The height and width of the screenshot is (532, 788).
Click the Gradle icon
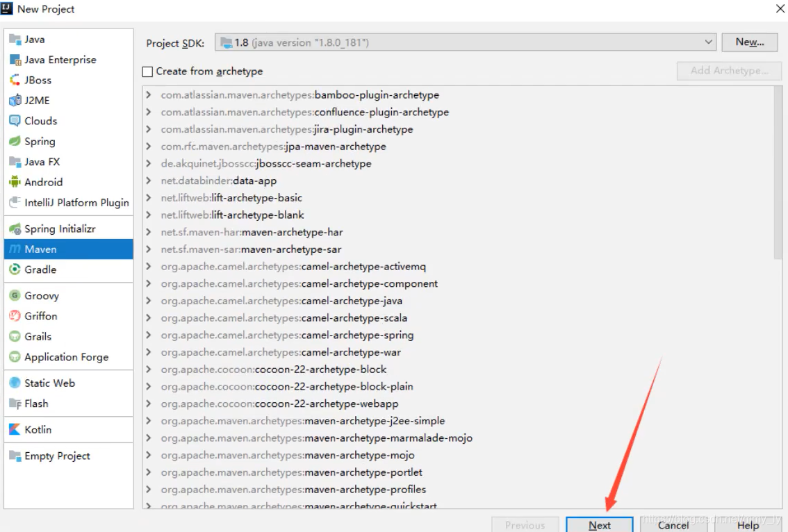(15, 269)
